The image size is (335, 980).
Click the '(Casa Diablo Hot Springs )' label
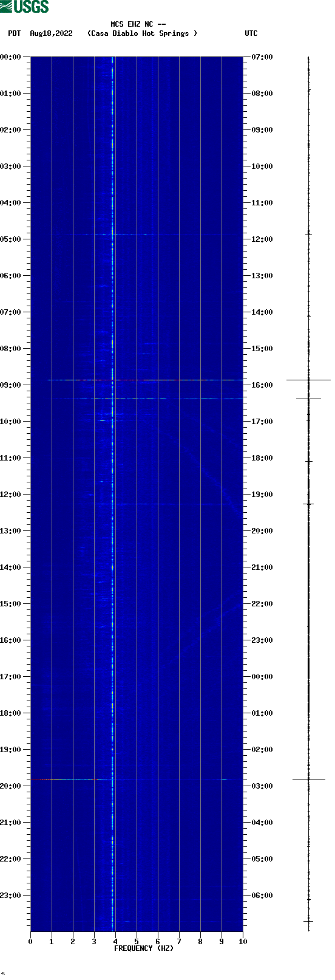pos(142,33)
